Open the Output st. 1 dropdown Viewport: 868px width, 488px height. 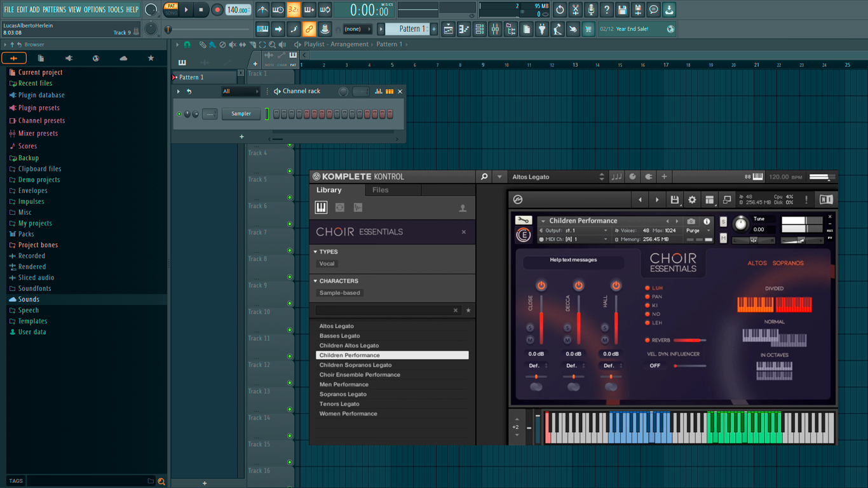click(x=574, y=231)
